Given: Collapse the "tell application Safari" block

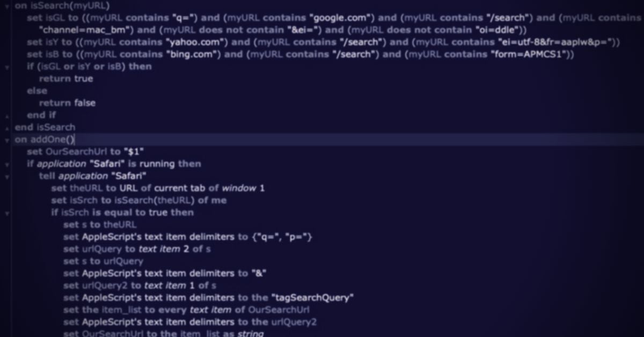Looking at the screenshot, I should coord(7,177).
